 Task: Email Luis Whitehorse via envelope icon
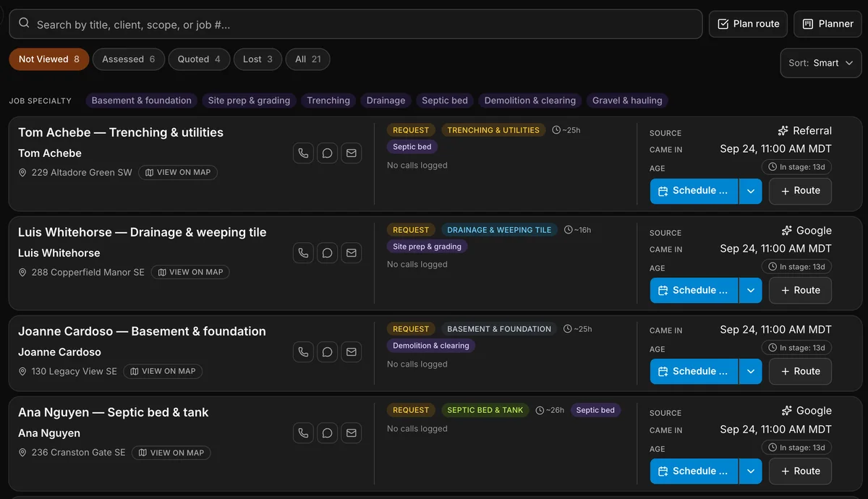(x=352, y=253)
